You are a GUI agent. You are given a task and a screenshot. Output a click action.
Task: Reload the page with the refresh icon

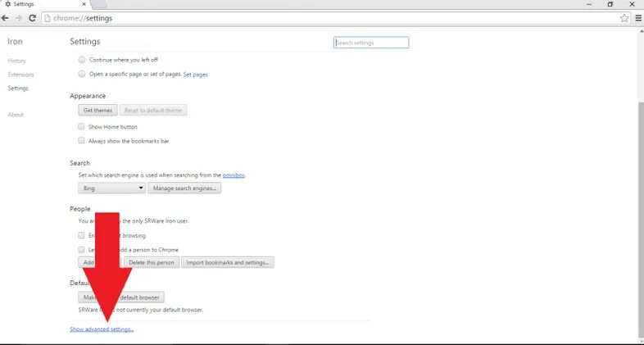click(33, 18)
